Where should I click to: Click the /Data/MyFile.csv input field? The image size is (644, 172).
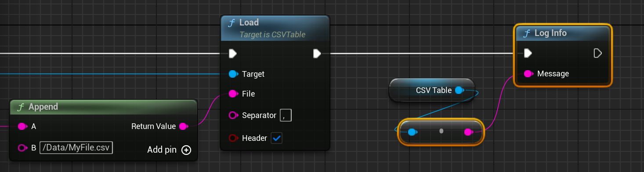pyautogui.click(x=76, y=148)
